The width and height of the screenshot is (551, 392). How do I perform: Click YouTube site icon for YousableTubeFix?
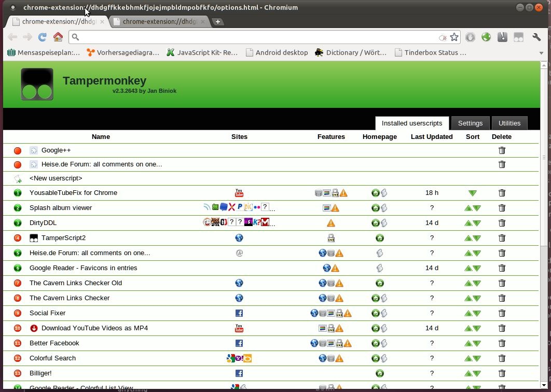(x=239, y=193)
